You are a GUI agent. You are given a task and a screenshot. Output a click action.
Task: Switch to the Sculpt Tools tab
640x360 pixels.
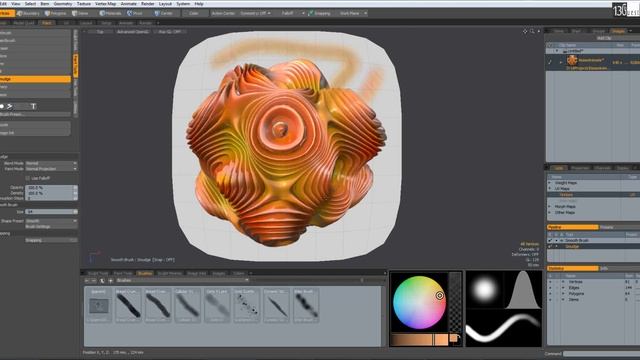98,273
